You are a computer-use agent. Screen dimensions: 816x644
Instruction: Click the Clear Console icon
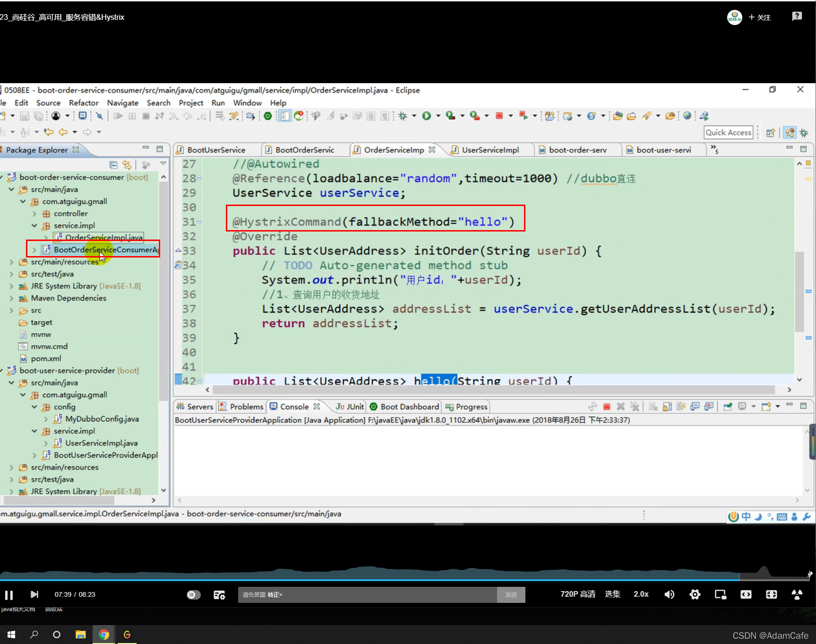[653, 406]
